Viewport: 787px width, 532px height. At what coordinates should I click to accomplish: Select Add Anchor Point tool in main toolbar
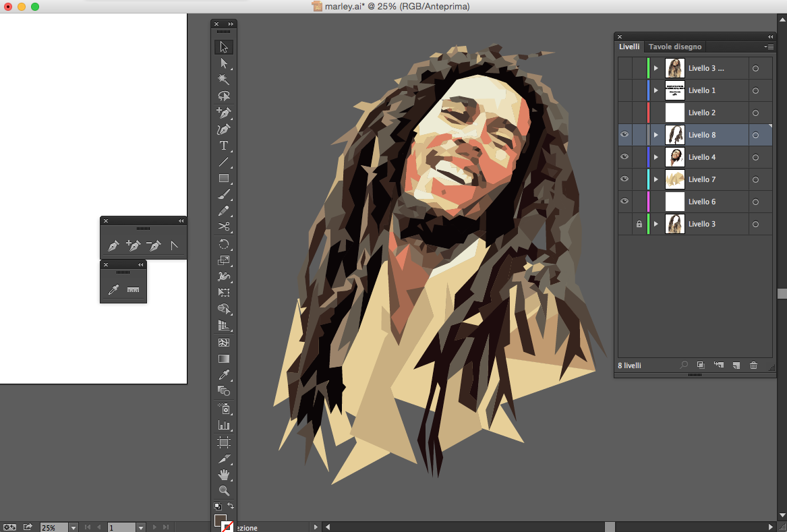click(x=224, y=113)
